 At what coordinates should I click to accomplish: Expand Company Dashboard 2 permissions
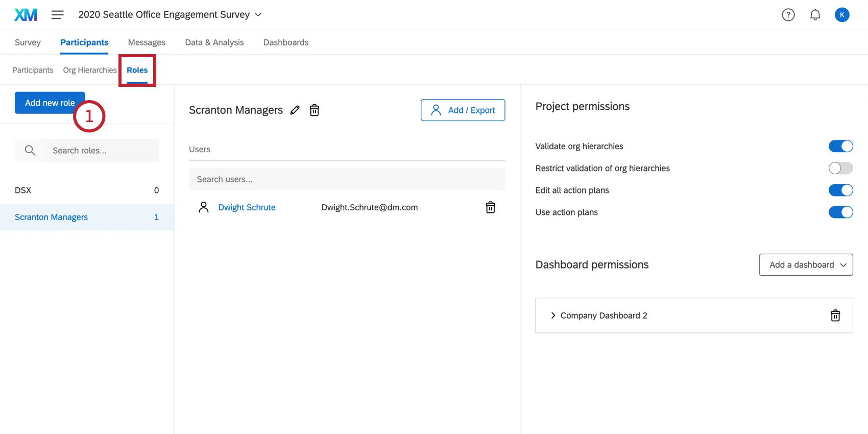[553, 316]
